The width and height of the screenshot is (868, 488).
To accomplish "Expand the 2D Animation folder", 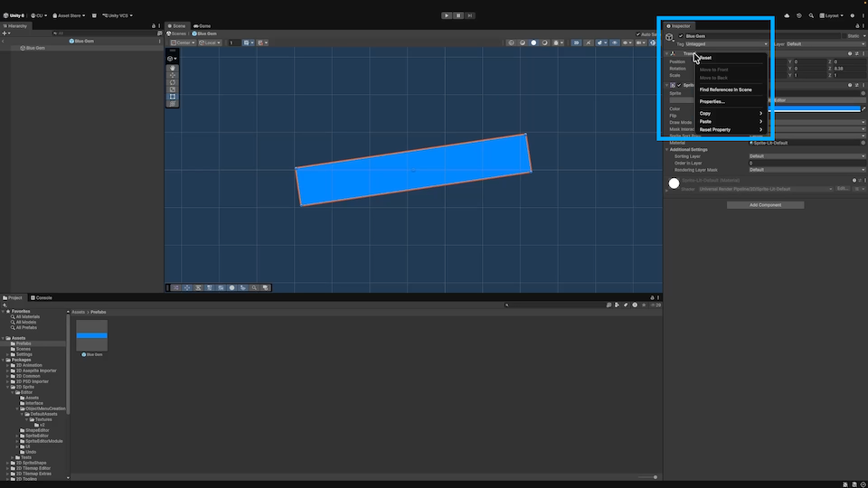I will point(8,365).
